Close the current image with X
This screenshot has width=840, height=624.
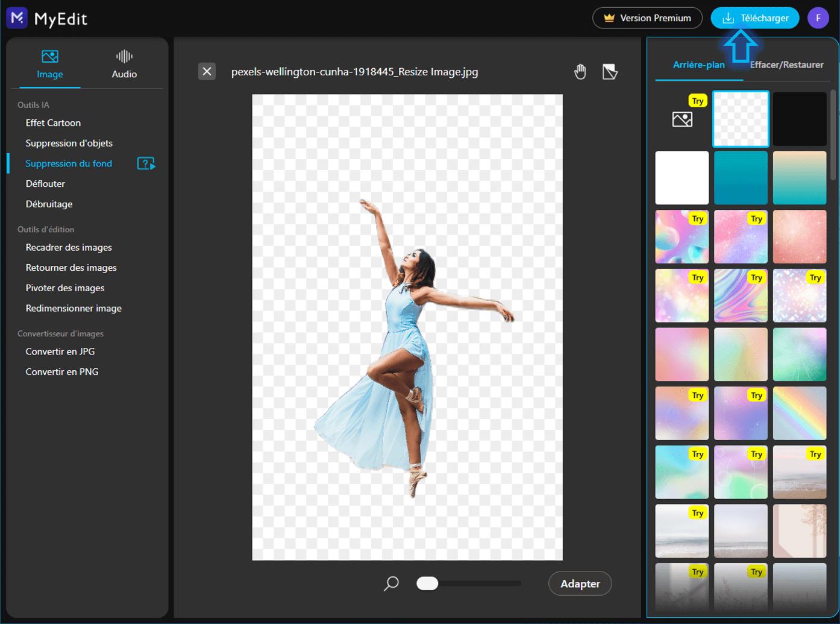tap(207, 72)
